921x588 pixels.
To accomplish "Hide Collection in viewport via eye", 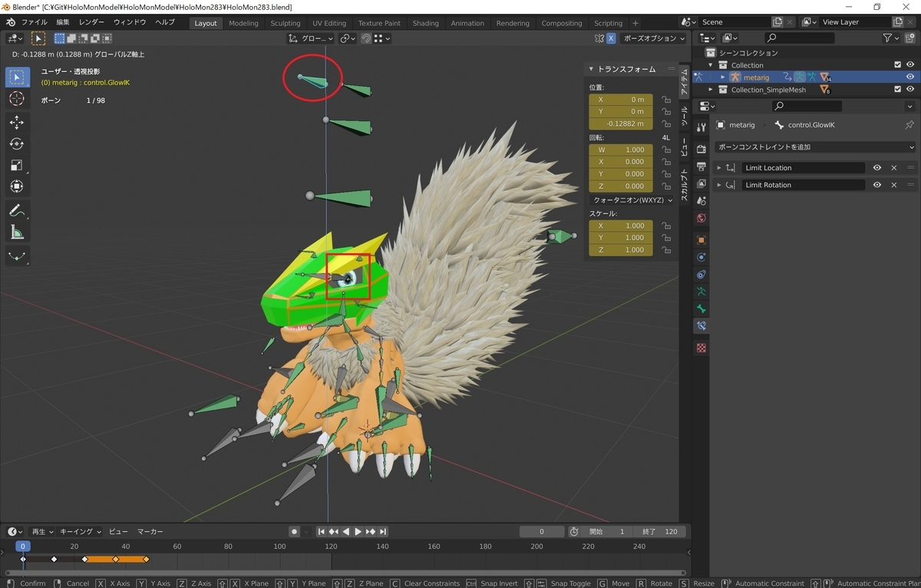I will (910, 65).
